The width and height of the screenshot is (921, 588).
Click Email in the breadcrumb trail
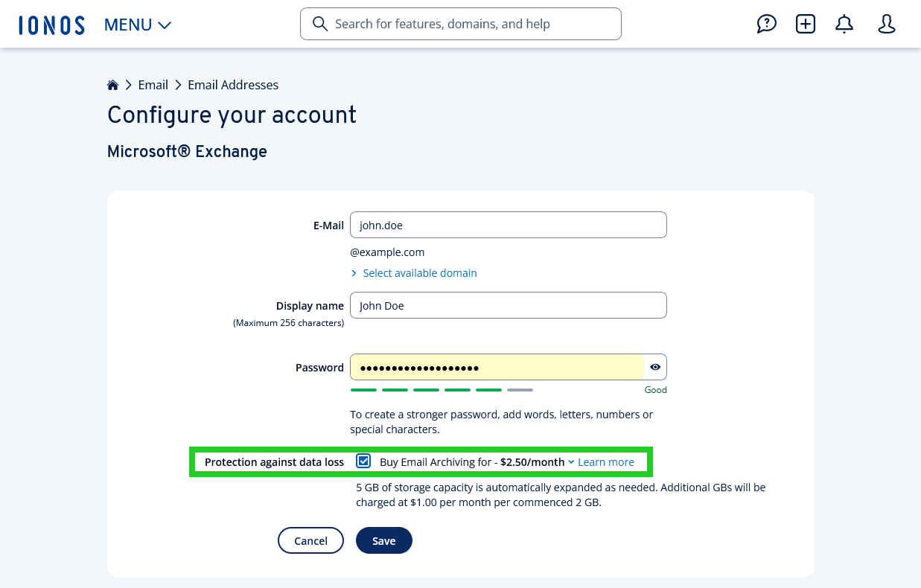[x=153, y=85]
